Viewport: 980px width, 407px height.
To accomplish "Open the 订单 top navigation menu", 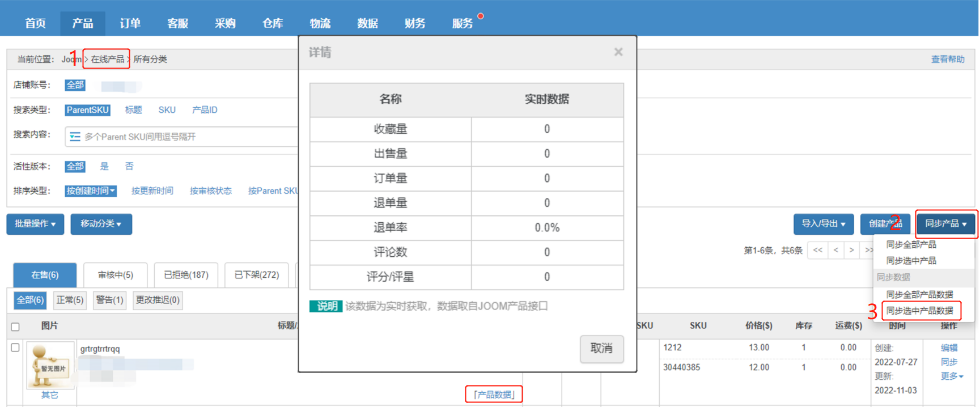I will pos(130,23).
